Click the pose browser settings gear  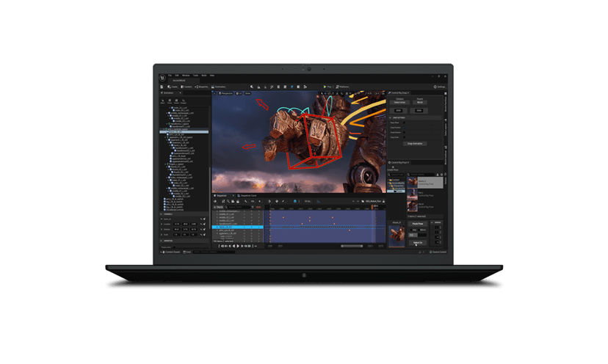pyautogui.click(x=441, y=175)
